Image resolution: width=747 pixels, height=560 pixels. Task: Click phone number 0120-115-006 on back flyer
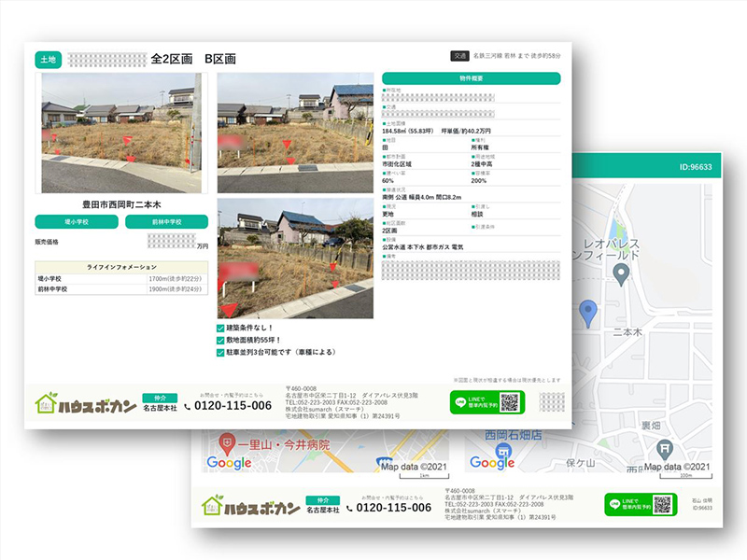coord(394,508)
